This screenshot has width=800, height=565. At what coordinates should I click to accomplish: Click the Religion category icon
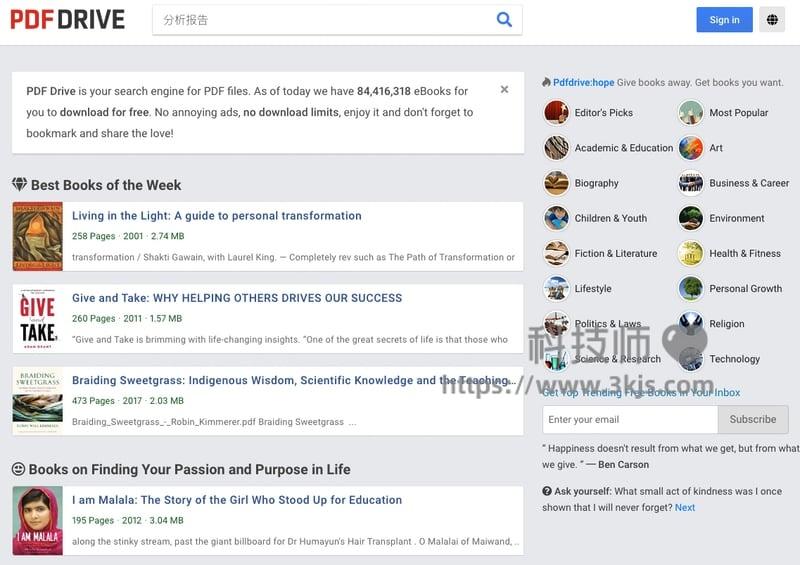tap(691, 324)
